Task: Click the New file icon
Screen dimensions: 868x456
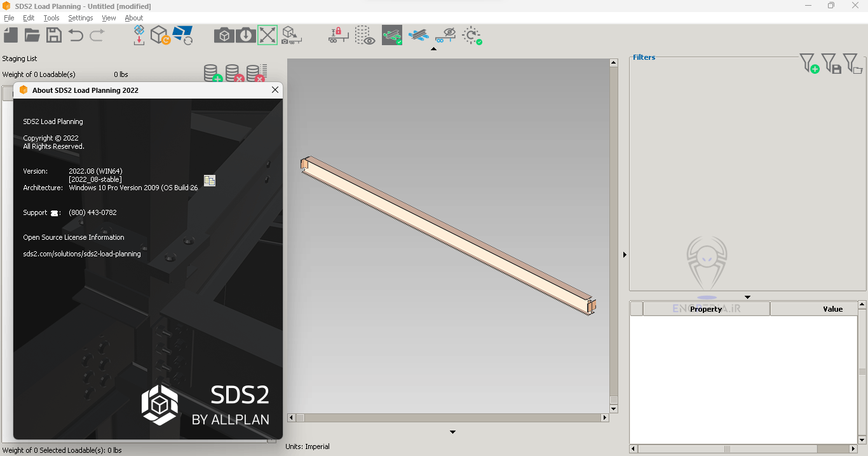Action: click(11, 35)
